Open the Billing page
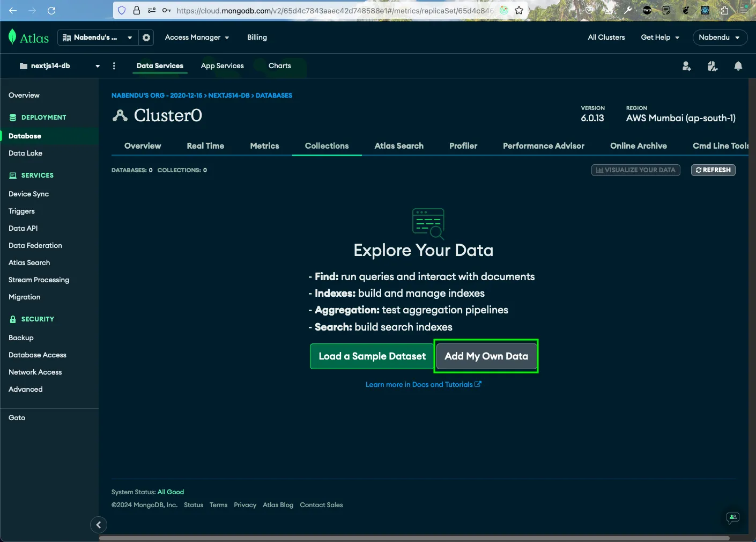 [257, 38]
